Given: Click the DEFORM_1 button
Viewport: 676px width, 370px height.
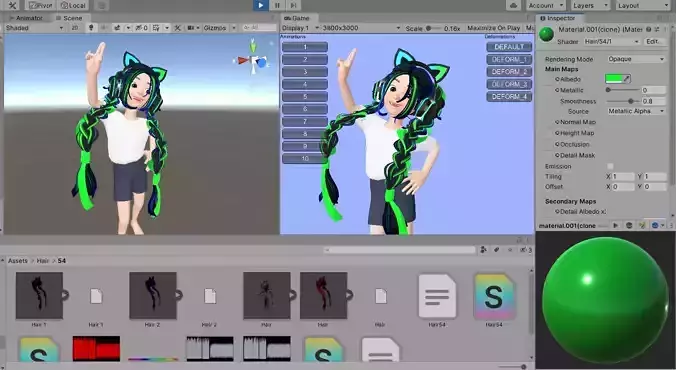Looking at the screenshot, I should coord(509,59).
